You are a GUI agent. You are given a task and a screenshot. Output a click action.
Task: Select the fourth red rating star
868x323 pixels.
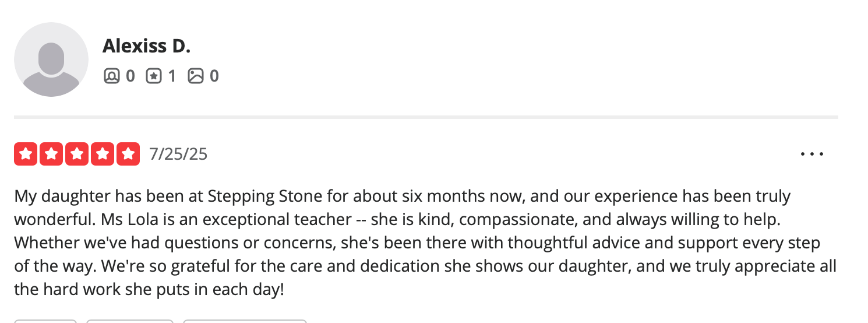[x=103, y=154]
